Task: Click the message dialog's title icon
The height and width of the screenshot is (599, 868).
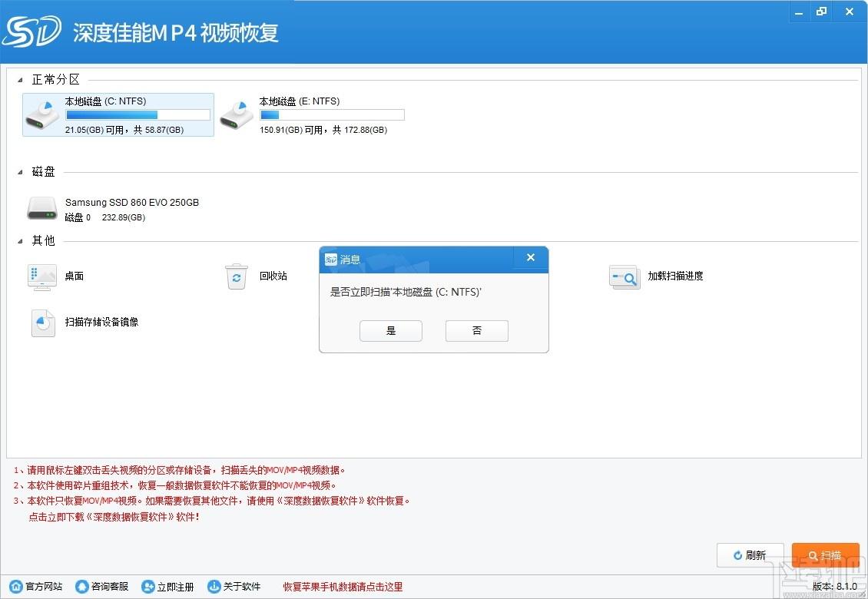Action: pyautogui.click(x=331, y=259)
